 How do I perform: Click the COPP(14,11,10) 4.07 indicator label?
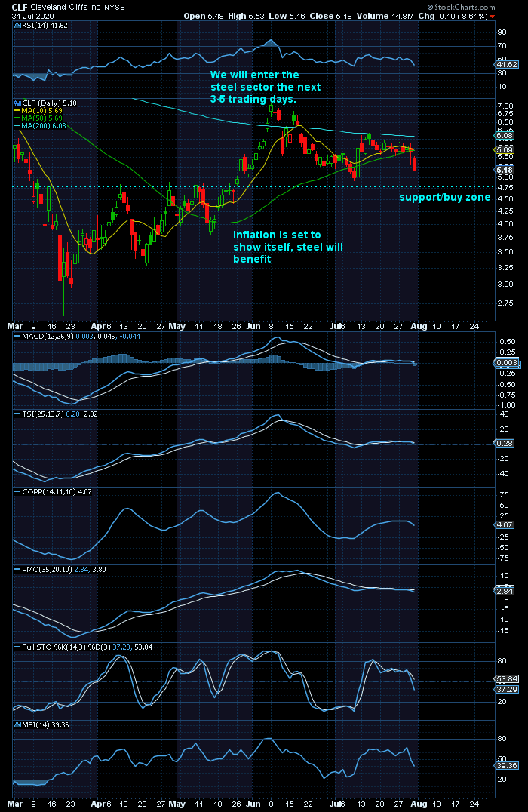click(x=54, y=491)
